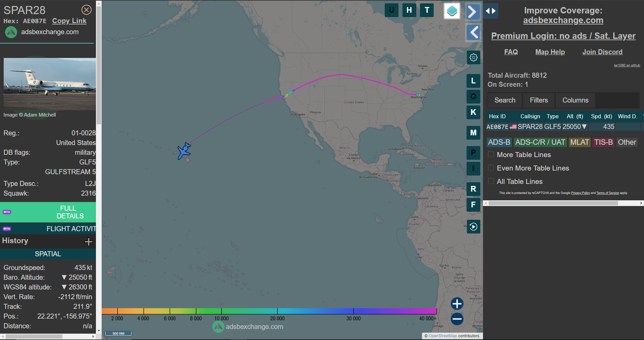The width and height of the screenshot is (644, 340).
Task: Click the Other source legend
Action: pyautogui.click(x=627, y=142)
